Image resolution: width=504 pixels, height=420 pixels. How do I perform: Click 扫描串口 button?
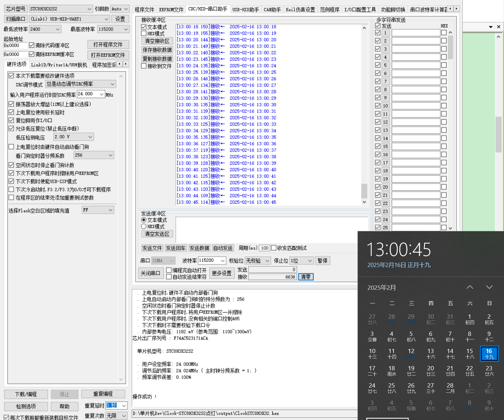(x=16, y=19)
